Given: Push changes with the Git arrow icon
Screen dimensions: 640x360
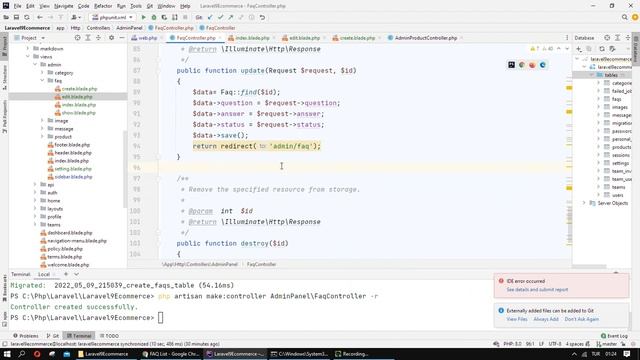Looking at the screenshot, I should (x=231, y=18).
